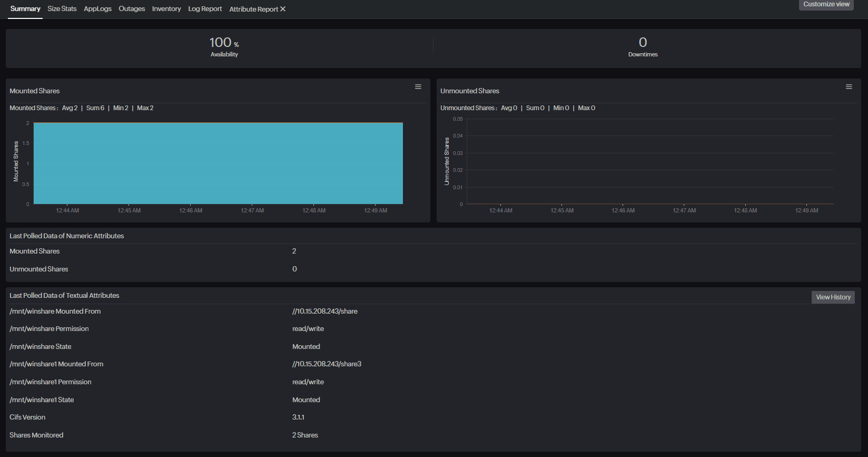868x457 pixels.
Task: Click the //10.15.208.243/share3 value
Action: [327, 364]
